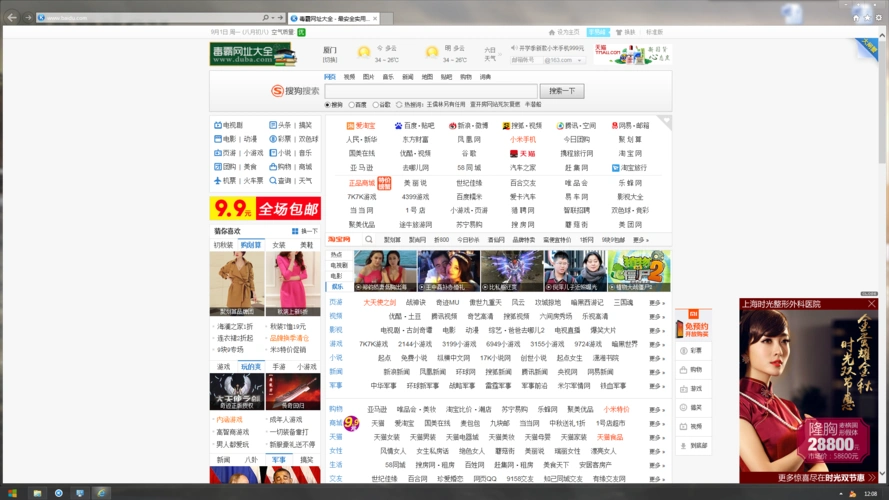The width and height of the screenshot is (889, 500).
Task: Open the 小米手机 red link
Action: tap(523, 139)
